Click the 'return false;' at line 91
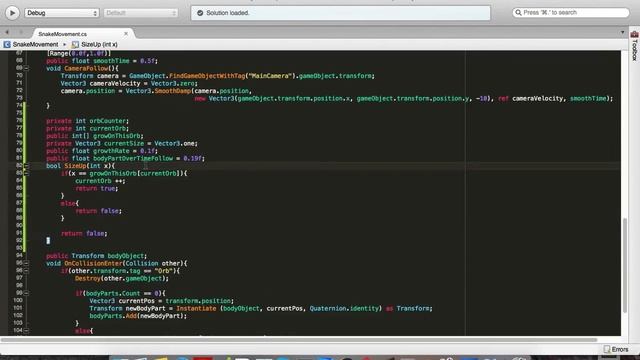 [84, 233]
